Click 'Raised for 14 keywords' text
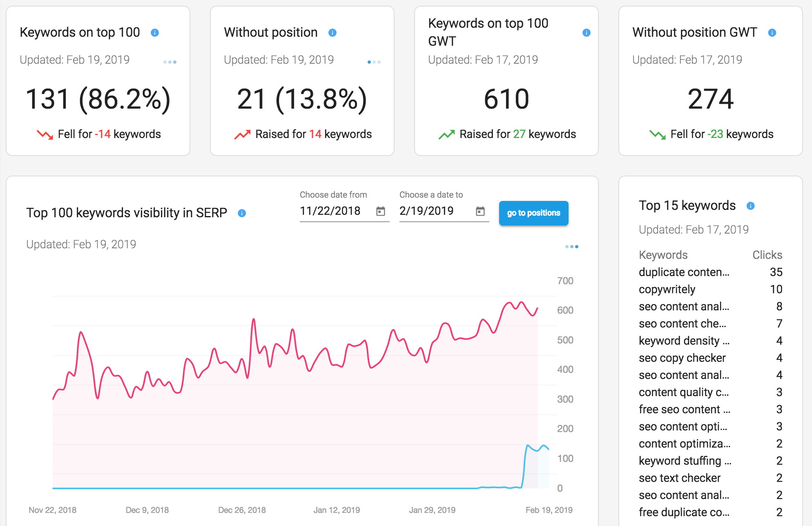812x526 pixels. coord(314,134)
